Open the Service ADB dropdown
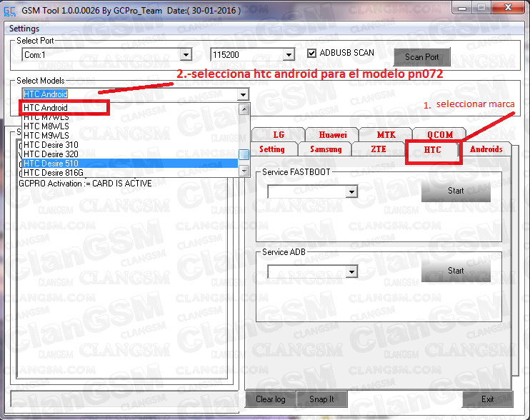The height and width of the screenshot is (420, 530). point(351,271)
